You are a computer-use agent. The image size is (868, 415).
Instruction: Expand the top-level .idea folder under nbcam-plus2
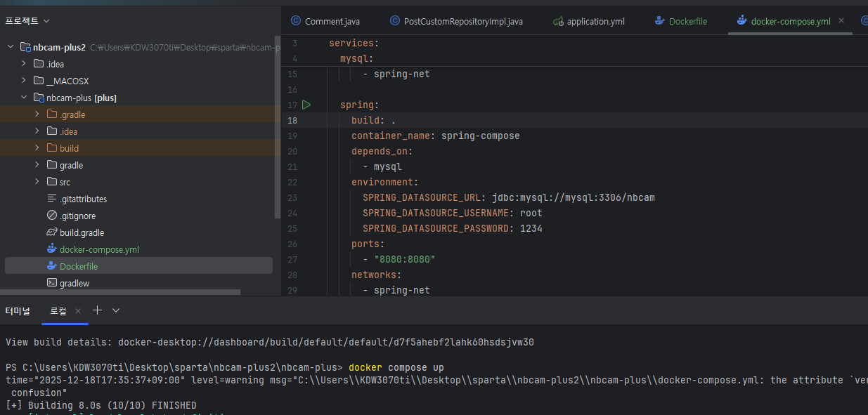pyautogui.click(x=24, y=64)
